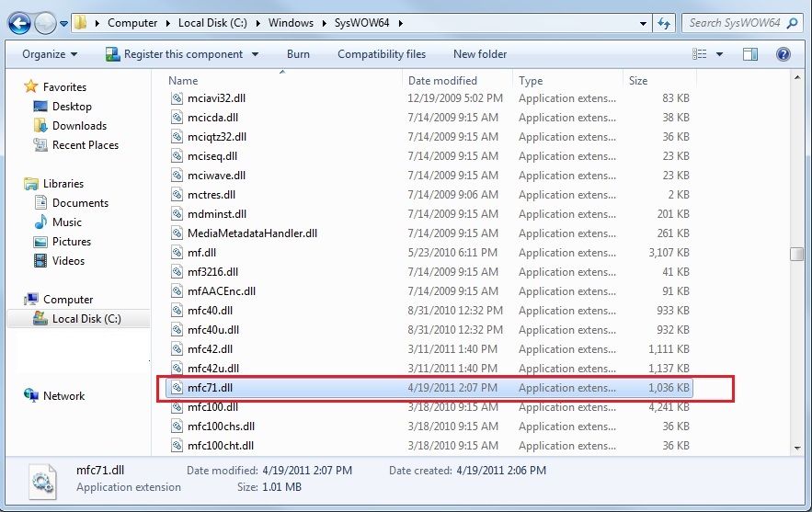The width and height of the screenshot is (812, 512).
Task: Select Local Disk (C:) in navigation pane
Action: [86, 319]
